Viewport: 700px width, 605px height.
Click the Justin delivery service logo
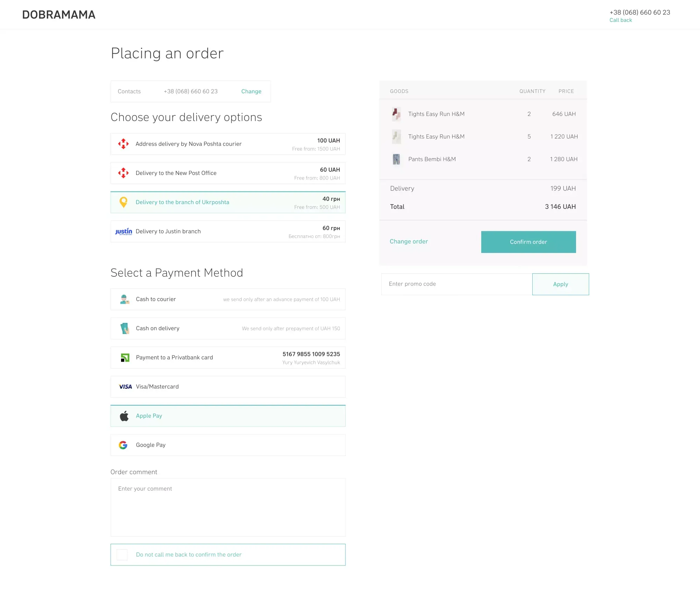click(123, 231)
